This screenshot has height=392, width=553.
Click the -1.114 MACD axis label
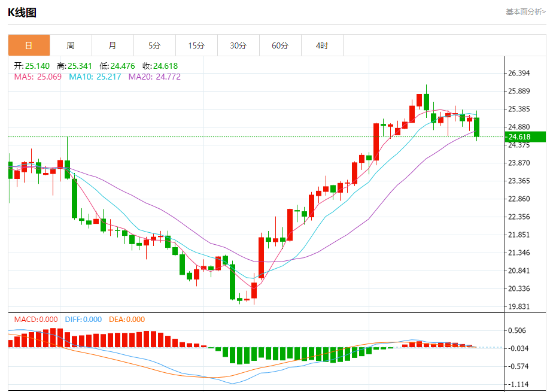pyautogui.click(x=517, y=385)
